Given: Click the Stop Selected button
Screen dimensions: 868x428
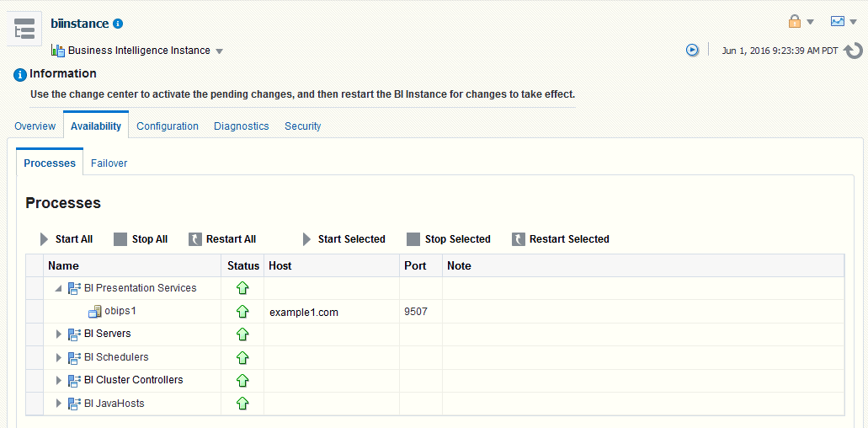Looking at the screenshot, I should [x=449, y=239].
